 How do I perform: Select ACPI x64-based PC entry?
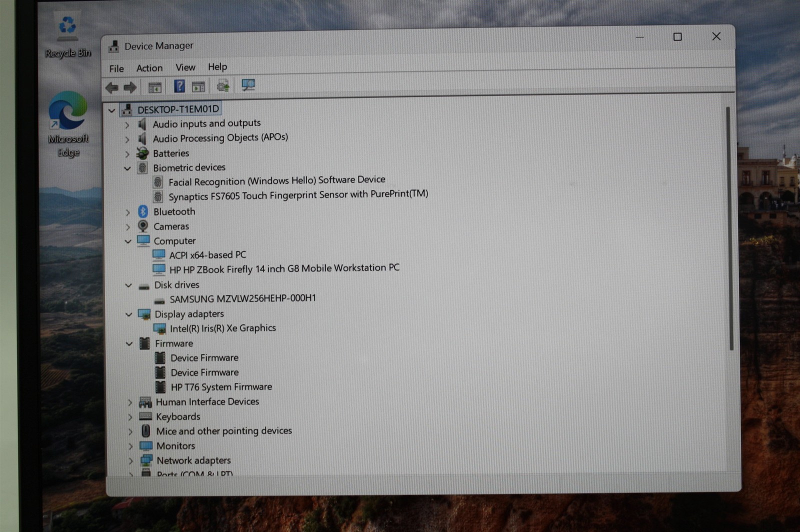(208, 255)
